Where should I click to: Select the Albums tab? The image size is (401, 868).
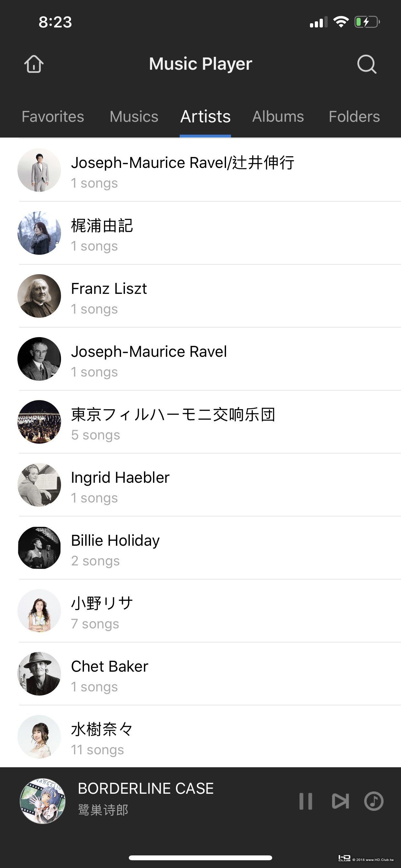[x=278, y=117]
